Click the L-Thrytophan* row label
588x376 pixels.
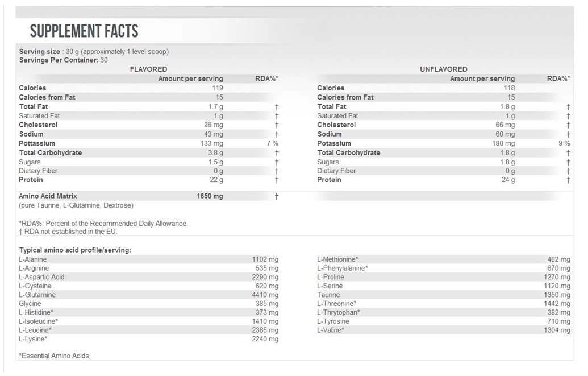coord(338,312)
